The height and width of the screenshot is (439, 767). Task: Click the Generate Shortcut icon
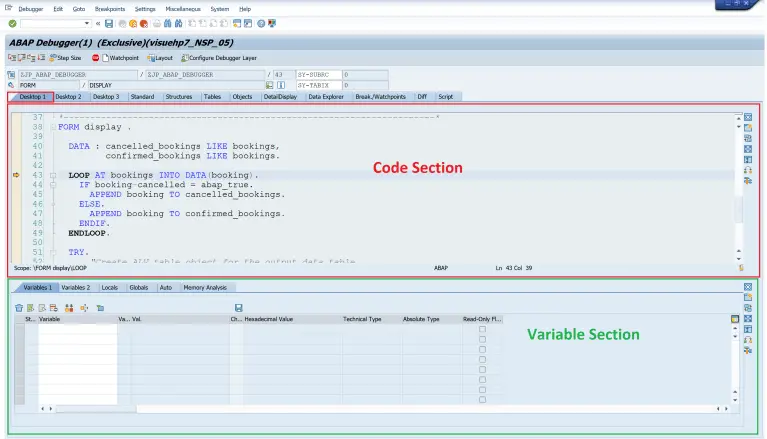click(x=248, y=23)
